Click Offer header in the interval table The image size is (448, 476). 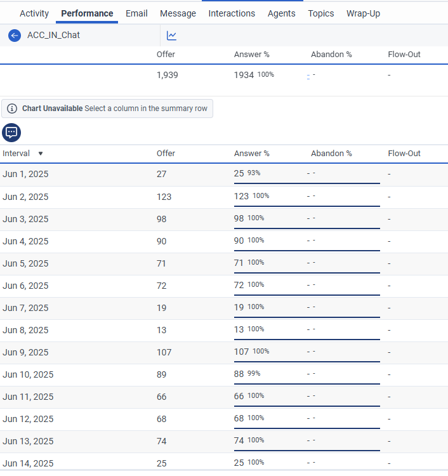click(x=166, y=154)
